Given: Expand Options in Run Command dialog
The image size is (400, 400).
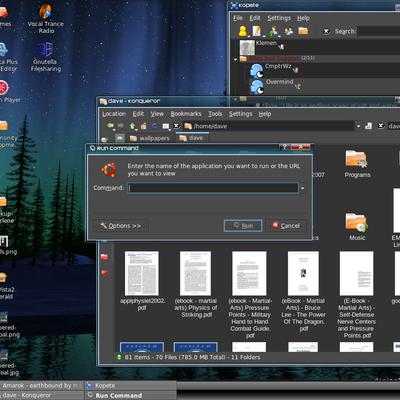Looking at the screenshot, I should point(121,226).
